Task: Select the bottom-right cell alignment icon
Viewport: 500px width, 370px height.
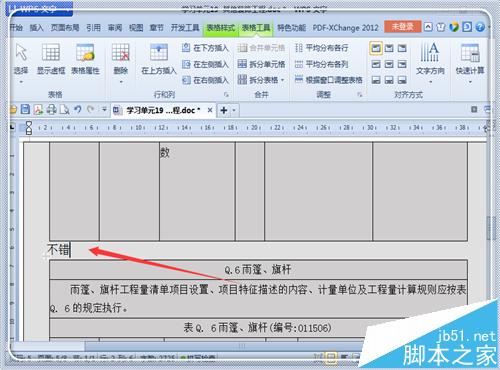Action: pos(402,80)
